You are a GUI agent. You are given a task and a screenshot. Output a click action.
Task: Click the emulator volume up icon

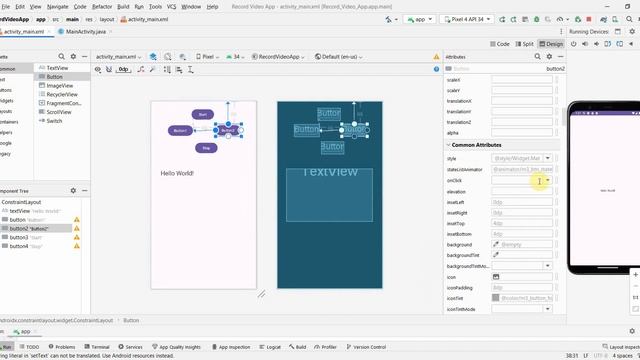[585, 44]
